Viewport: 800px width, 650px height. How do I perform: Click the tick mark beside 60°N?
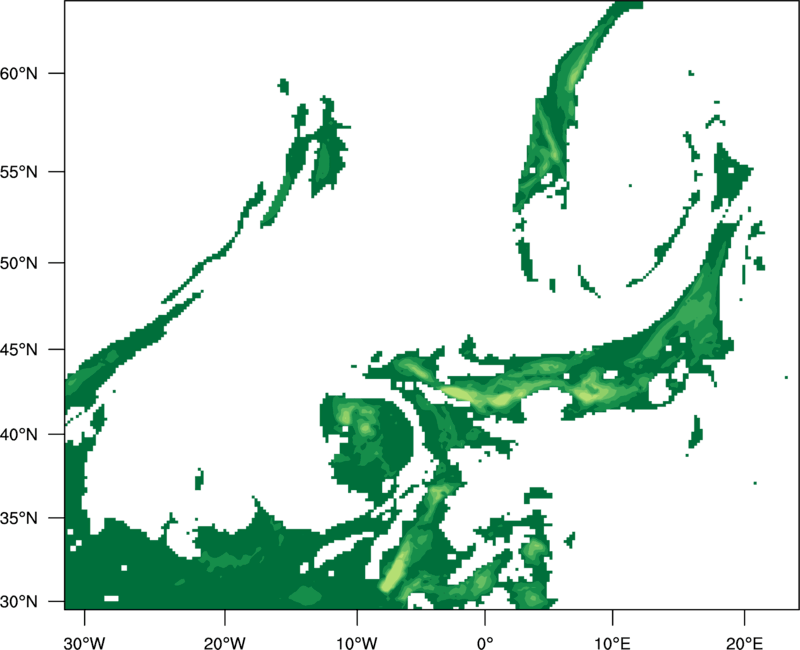[57, 73]
